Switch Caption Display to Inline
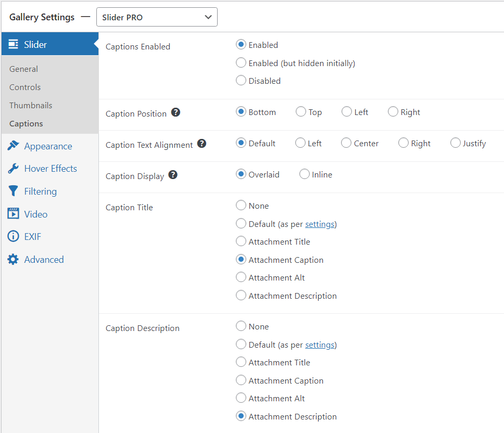The width and height of the screenshot is (504, 433). click(x=304, y=174)
